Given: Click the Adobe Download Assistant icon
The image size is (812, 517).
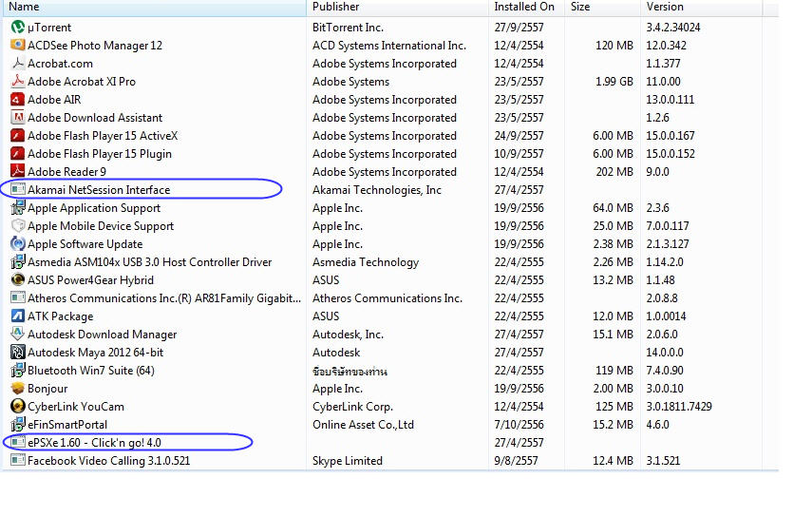Looking at the screenshot, I should pos(18,118).
